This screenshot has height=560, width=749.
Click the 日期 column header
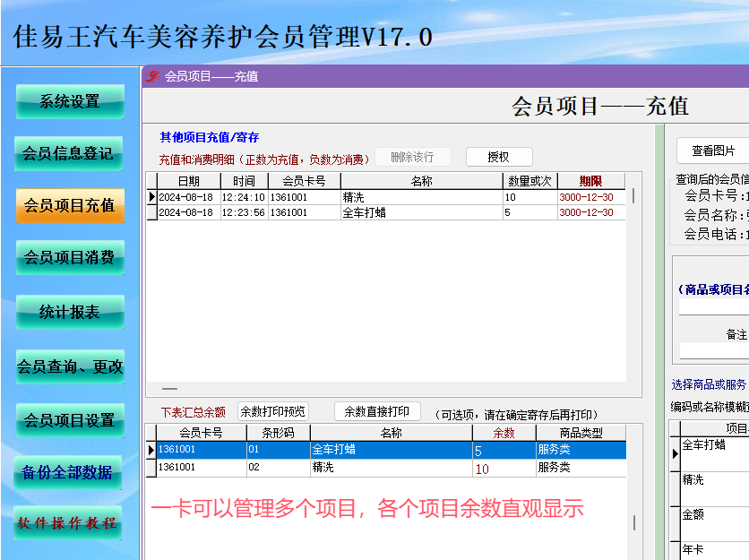coord(189,181)
